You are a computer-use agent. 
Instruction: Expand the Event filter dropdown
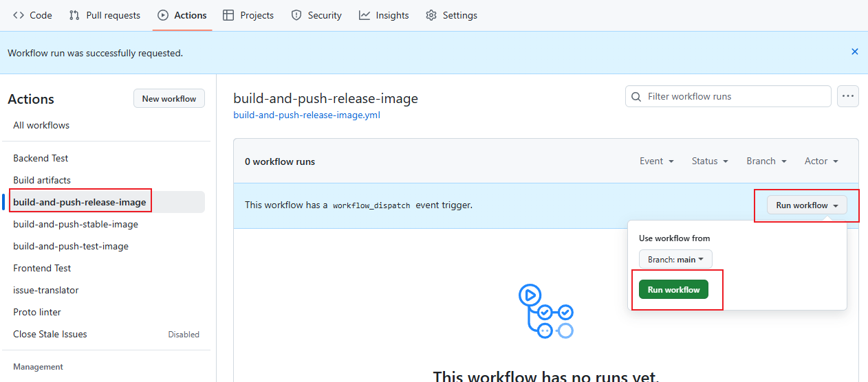pos(656,161)
